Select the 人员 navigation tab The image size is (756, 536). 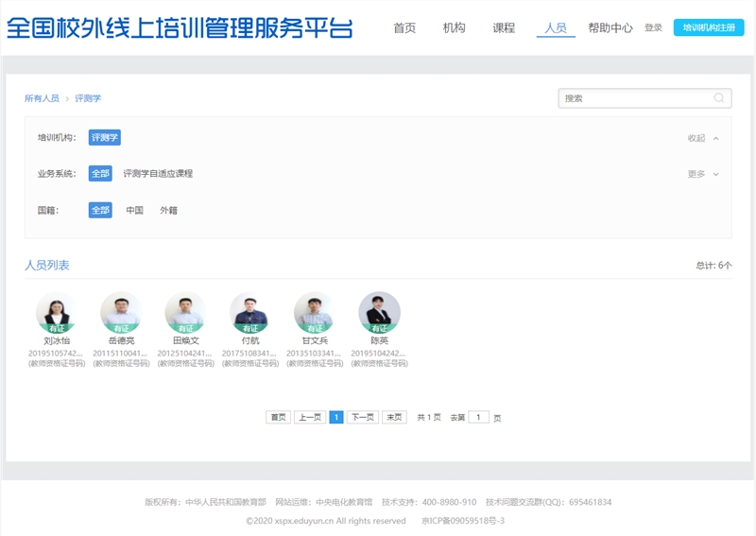[x=556, y=28]
